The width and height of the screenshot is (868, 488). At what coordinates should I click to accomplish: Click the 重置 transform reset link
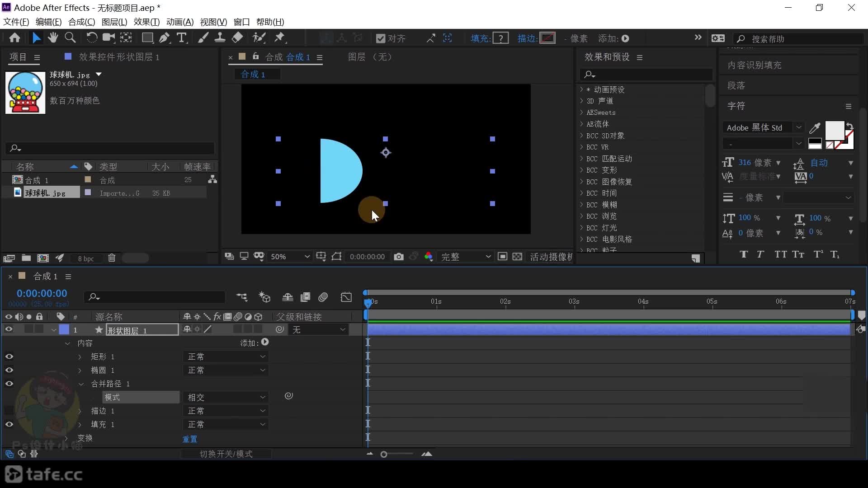pos(190,439)
